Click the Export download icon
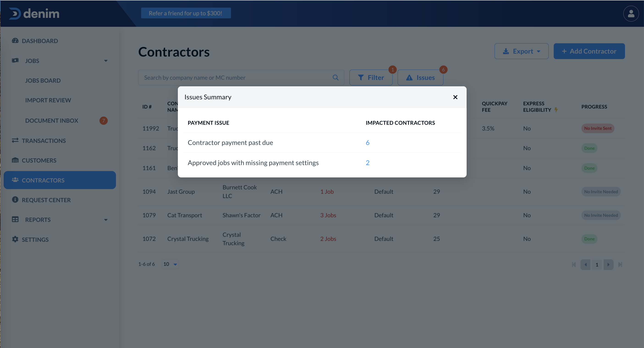The height and width of the screenshot is (348, 644). (x=506, y=51)
